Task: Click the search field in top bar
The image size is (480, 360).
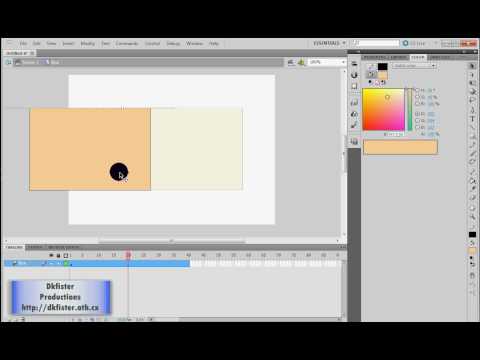Action: (x=376, y=43)
